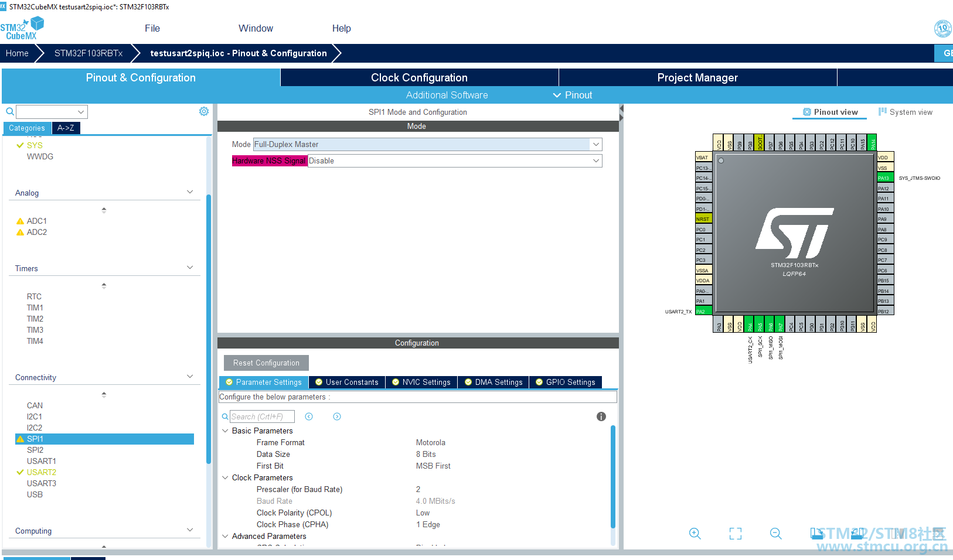Viewport: 953px width, 560px height.
Task: Click the green checkmark beside SYS
Action: coord(20,145)
